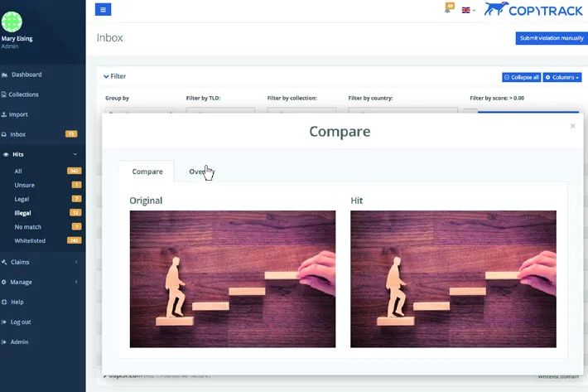This screenshot has width=588, height=392.
Task: Click the Filter by TLD label
Action: [203, 98]
